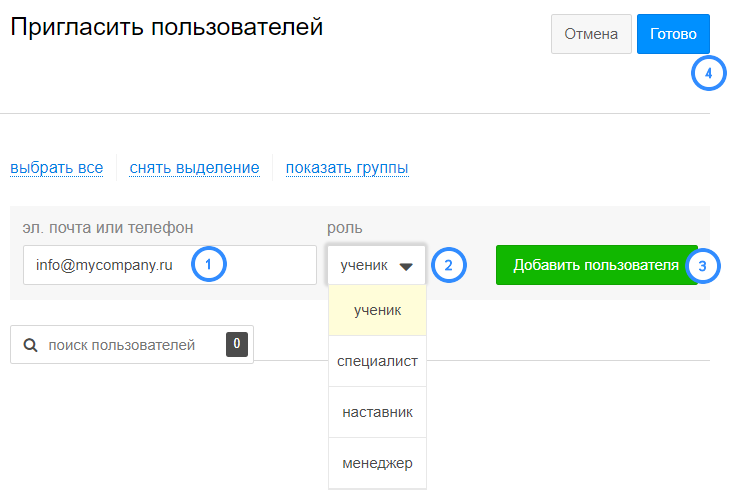Focus the email field containing info@mycompany.ru
Viewport: 729px width, 496px height.
click(170, 265)
